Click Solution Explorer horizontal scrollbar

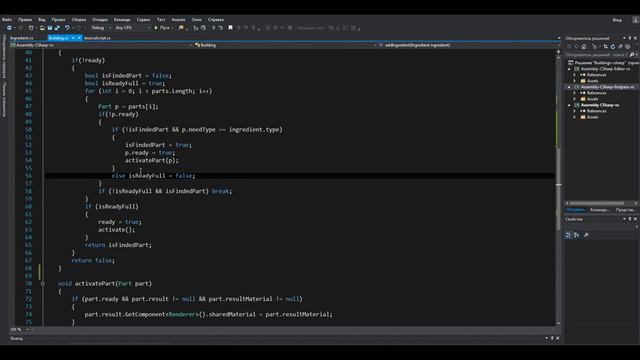pos(596,203)
